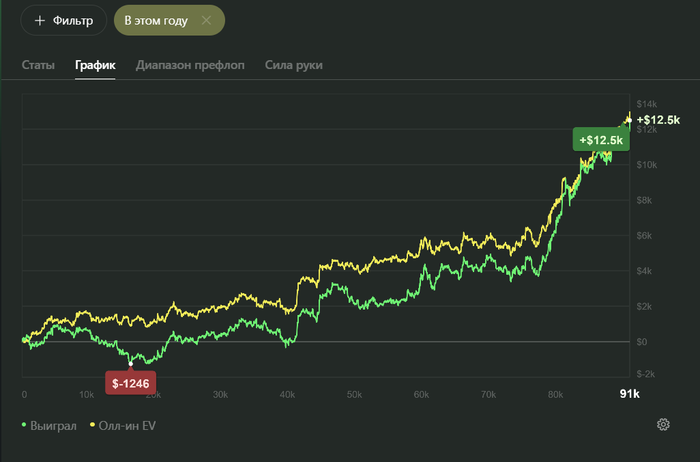
Task: Open the Диапазон префлоп tab
Action: [x=190, y=65]
